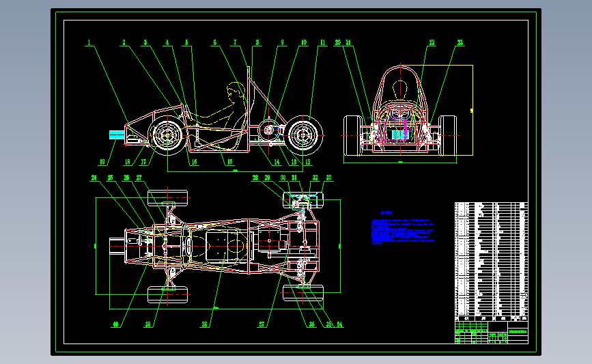Click callout number 19 under the cyan block

102,162
